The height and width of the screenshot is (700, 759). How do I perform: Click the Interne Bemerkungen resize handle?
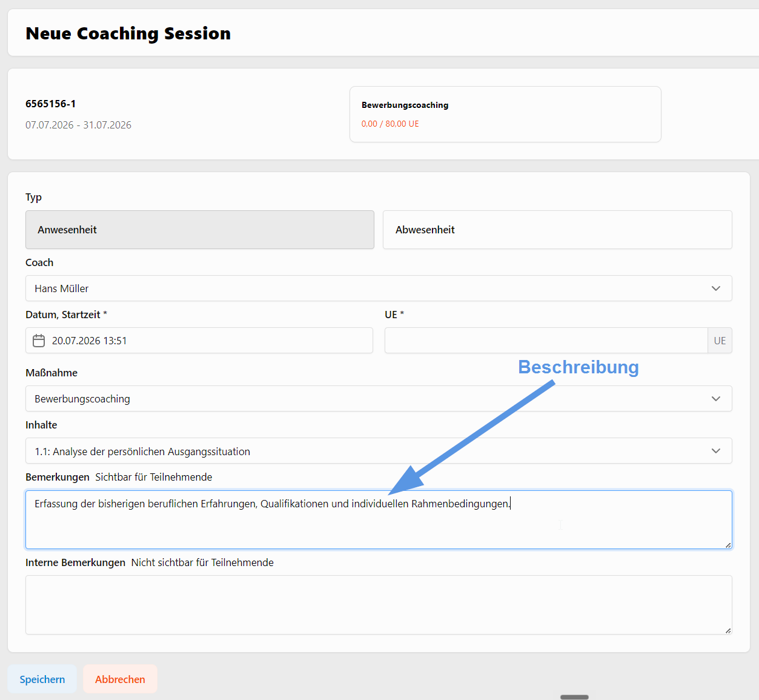coord(728,630)
